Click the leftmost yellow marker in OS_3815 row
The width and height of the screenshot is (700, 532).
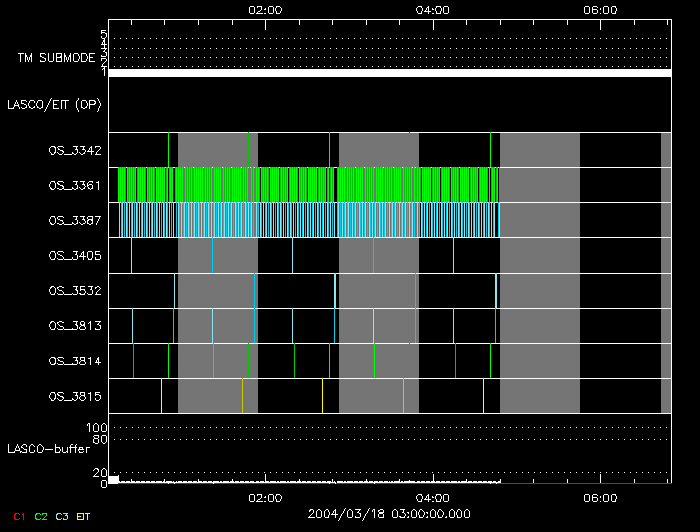242,395
